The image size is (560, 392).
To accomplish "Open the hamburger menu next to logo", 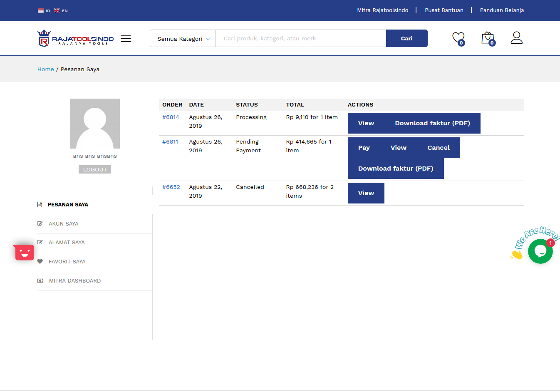I will pyautogui.click(x=126, y=38).
